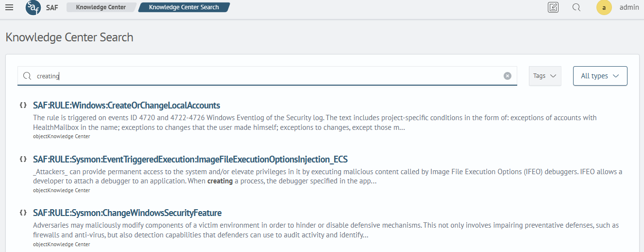Click the magnifier icon inside search field
The width and height of the screenshot is (644, 252).
click(x=27, y=76)
